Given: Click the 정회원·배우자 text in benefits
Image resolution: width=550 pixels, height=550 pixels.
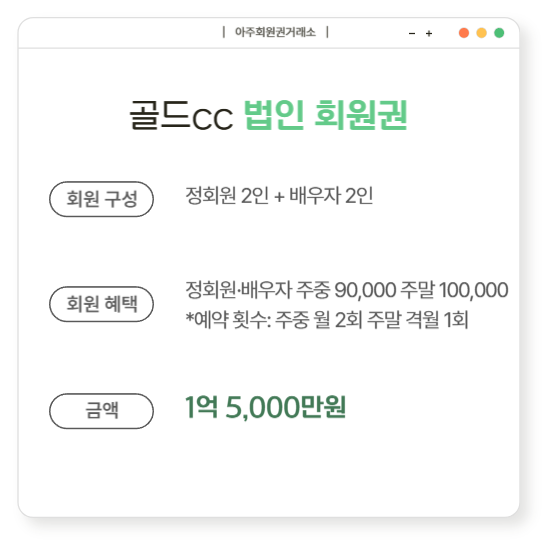Looking at the screenshot, I should (x=239, y=290).
